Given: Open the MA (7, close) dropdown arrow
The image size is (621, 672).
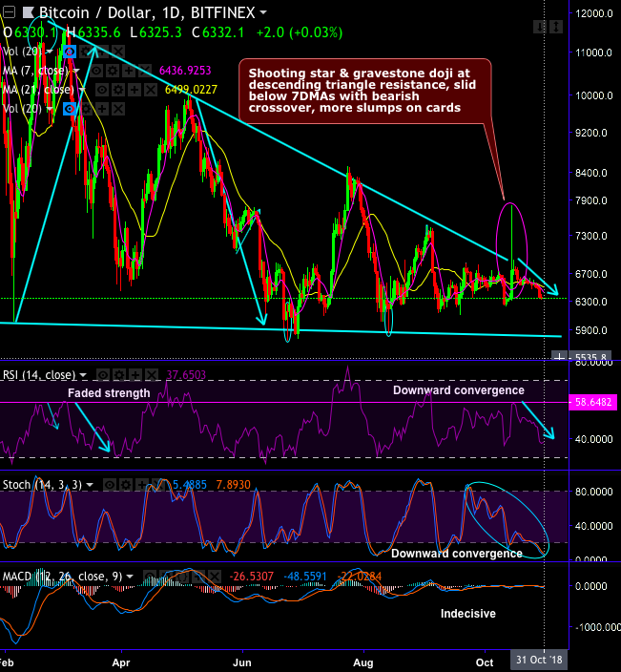Looking at the screenshot, I should (x=76, y=71).
